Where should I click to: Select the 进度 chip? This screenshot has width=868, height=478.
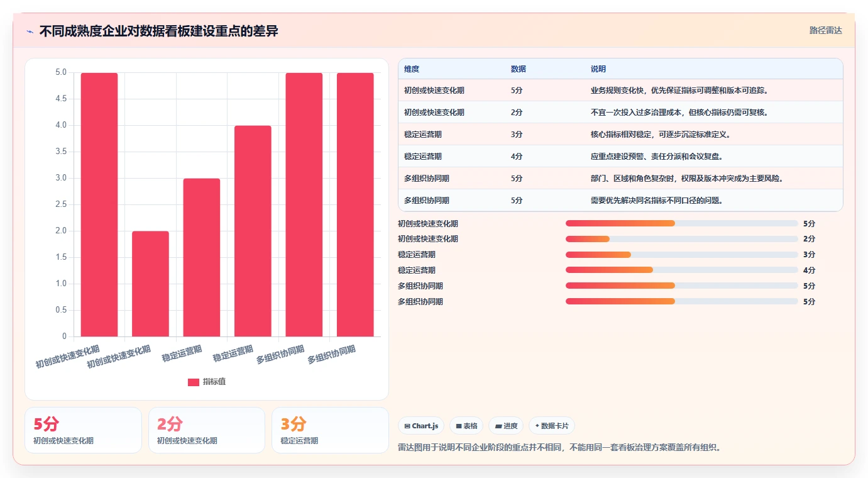coord(506,426)
